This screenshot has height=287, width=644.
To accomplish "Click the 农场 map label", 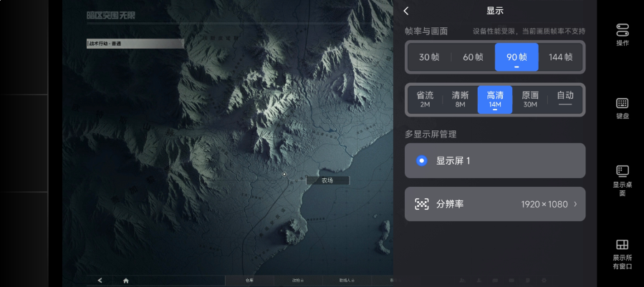I will pos(328,180).
